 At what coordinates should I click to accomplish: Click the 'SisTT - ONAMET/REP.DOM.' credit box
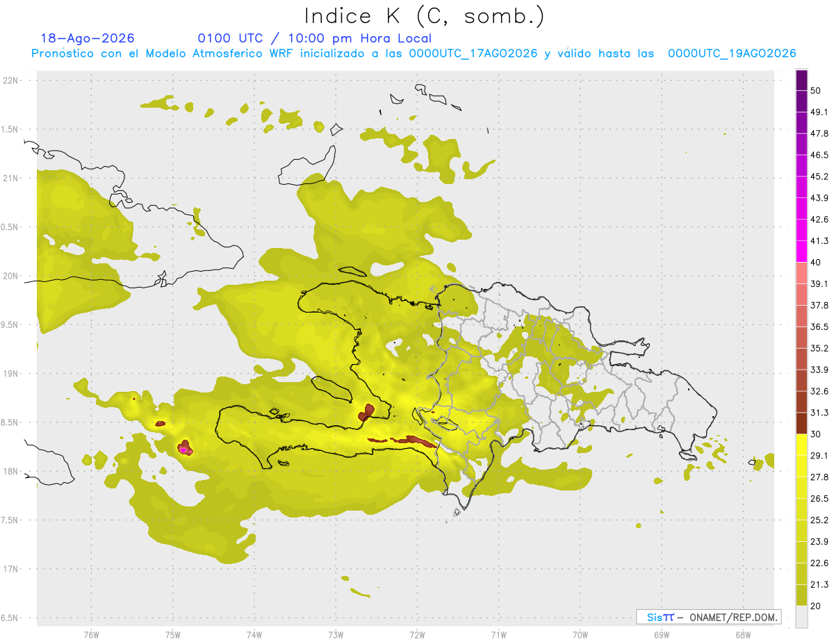708,617
